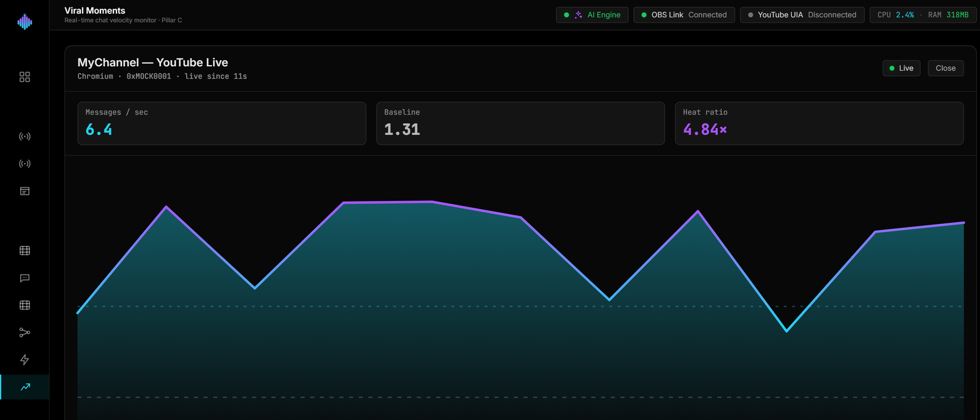Select the active trending-chart sidebar icon
The height and width of the screenshot is (420, 980).
tap(25, 387)
